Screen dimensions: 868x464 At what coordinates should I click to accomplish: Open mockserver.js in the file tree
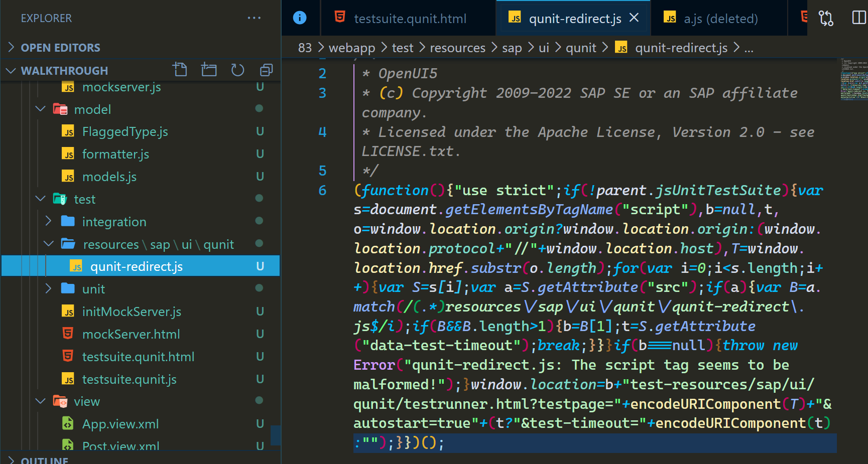[121, 87]
